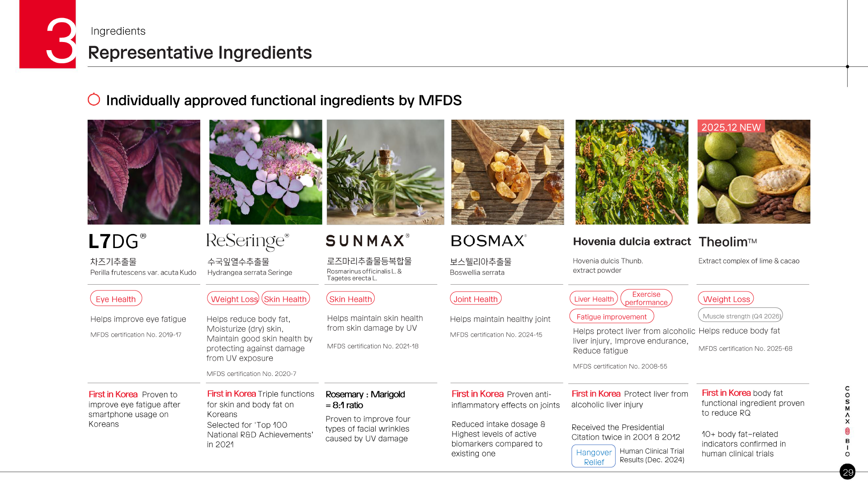Click the Hovenia dulcia extract title

tap(632, 241)
